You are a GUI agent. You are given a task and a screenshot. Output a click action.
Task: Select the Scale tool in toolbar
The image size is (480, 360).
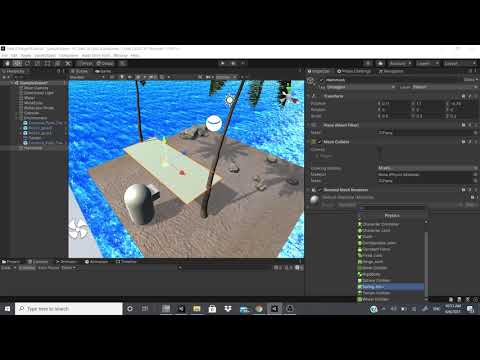click(37, 63)
